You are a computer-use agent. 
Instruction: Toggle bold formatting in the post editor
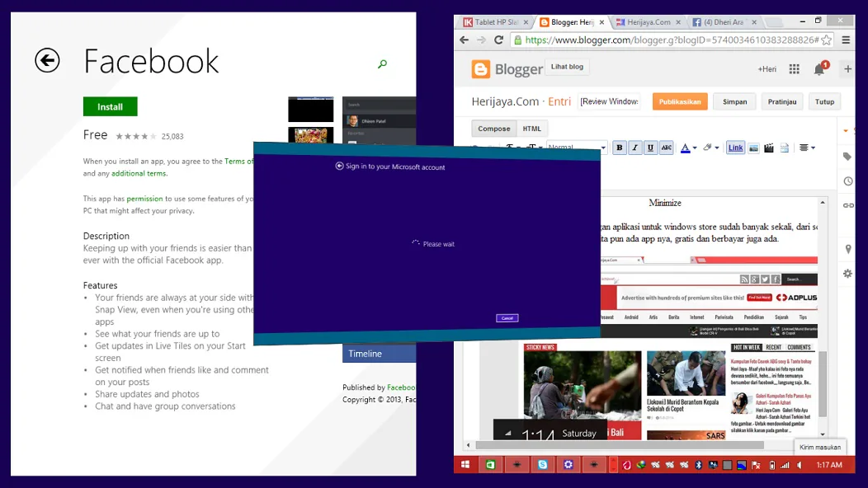[x=620, y=148]
